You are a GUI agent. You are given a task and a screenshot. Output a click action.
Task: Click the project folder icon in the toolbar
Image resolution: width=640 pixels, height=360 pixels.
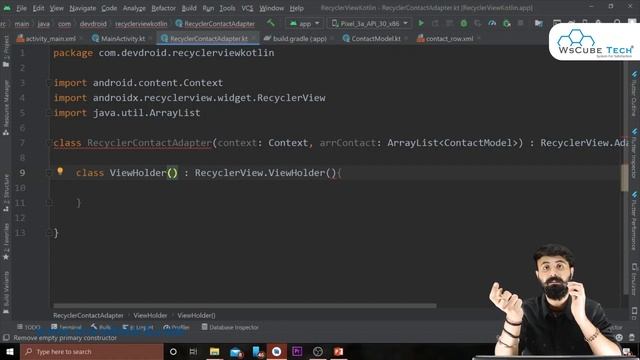point(539,23)
